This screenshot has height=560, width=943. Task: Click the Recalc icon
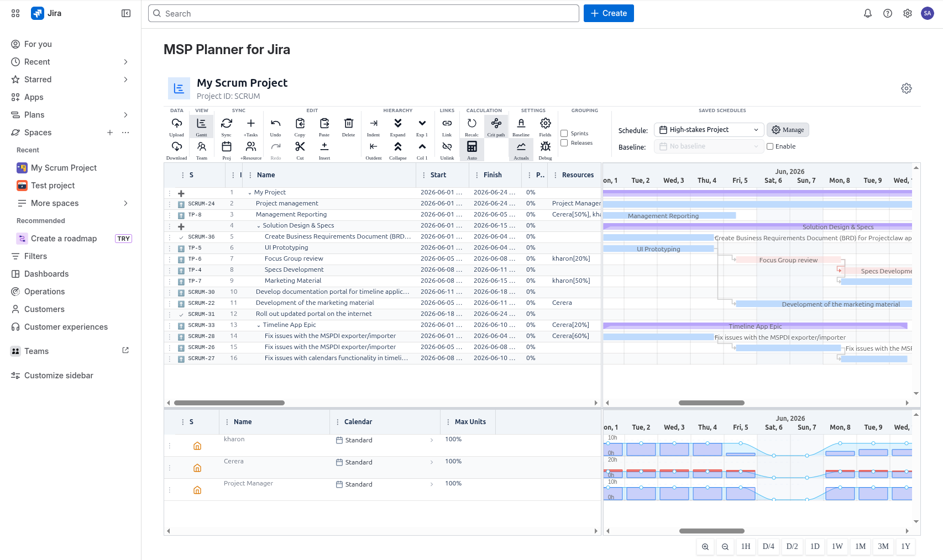(472, 126)
